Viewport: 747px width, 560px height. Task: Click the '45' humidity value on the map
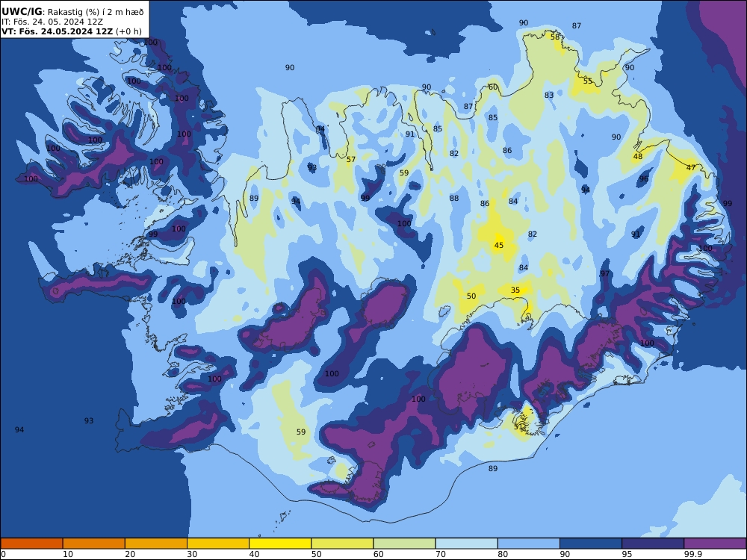[x=499, y=245]
